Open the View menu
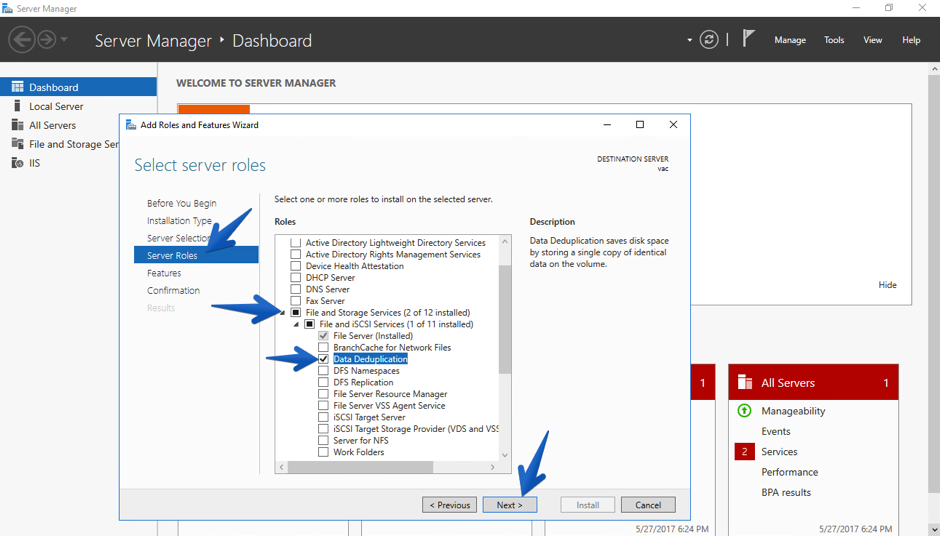 point(872,40)
